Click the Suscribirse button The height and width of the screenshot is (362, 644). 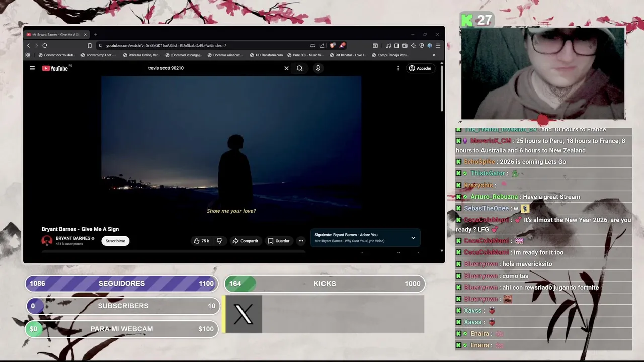click(115, 241)
